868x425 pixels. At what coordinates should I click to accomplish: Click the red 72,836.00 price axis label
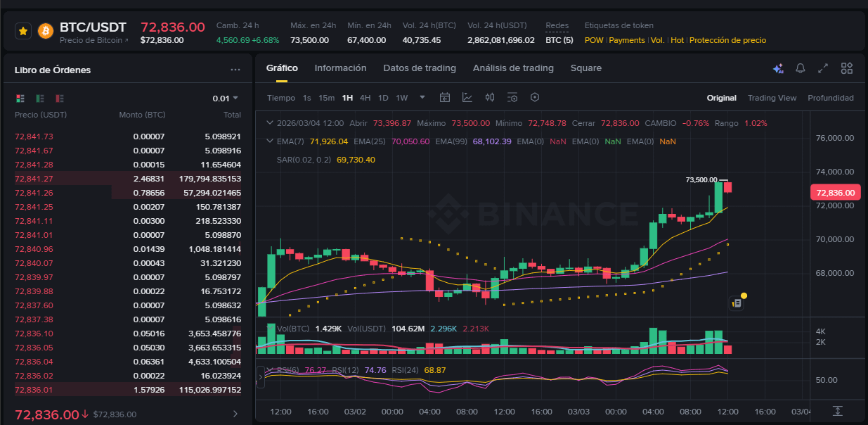pyautogui.click(x=835, y=192)
